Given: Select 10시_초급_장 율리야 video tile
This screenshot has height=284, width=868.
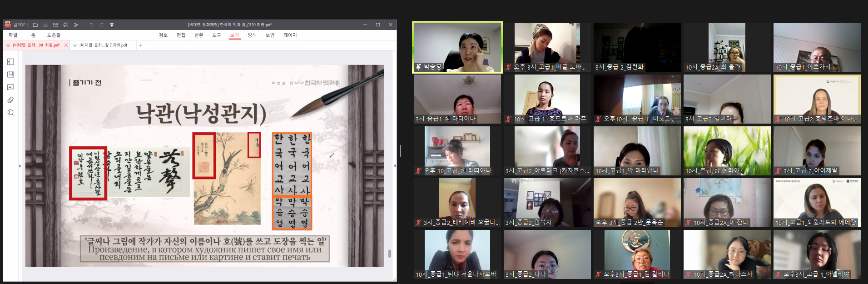Looking at the screenshot, I should click(727, 151).
